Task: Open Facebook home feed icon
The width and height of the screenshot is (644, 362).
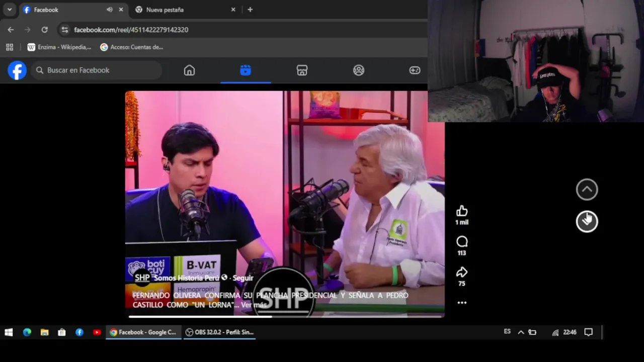Action: (189, 70)
